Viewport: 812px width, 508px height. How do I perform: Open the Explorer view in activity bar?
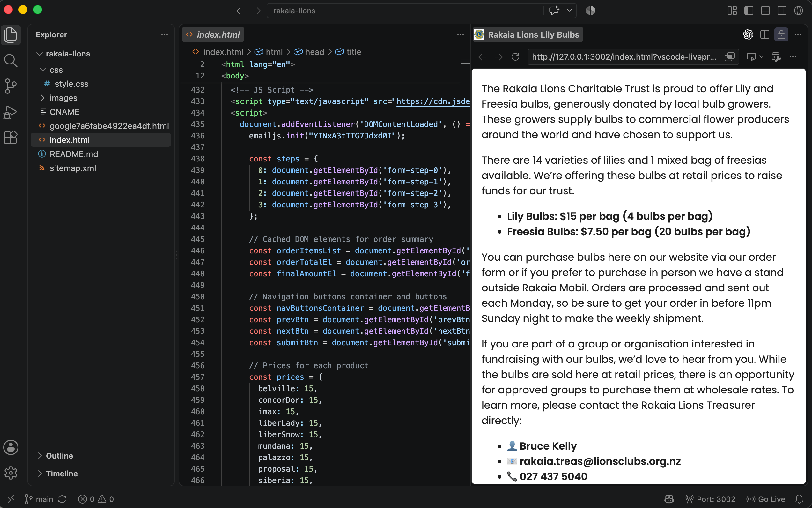coord(11,35)
